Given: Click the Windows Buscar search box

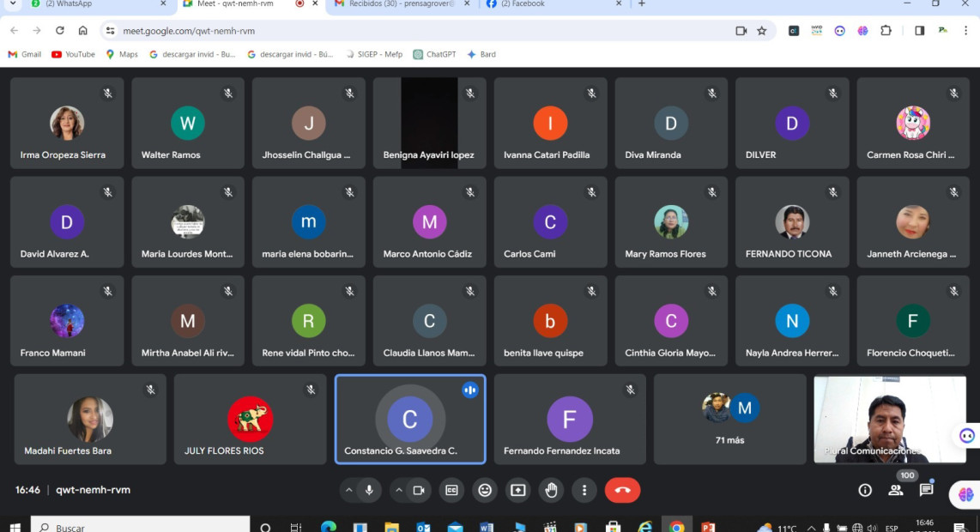Looking at the screenshot, I should click(142, 527).
